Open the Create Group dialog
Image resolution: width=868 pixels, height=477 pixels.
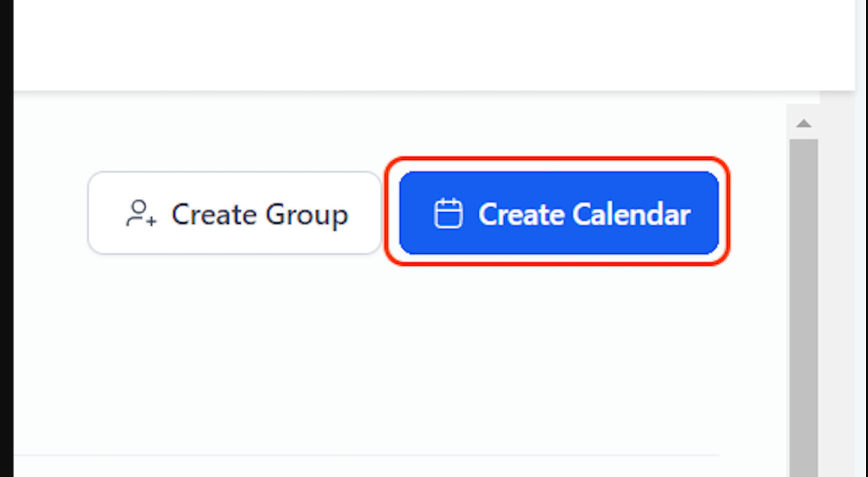pos(235,213)
